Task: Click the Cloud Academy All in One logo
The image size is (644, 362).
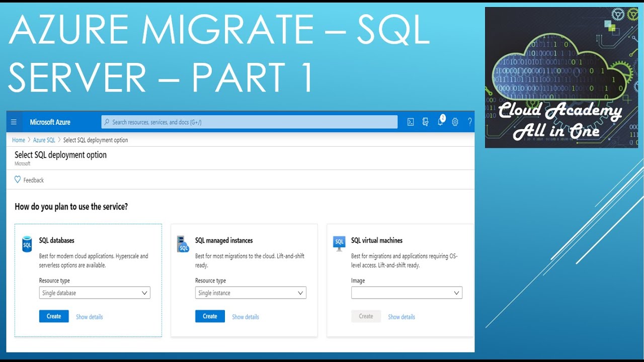Action: coord(561,77)
